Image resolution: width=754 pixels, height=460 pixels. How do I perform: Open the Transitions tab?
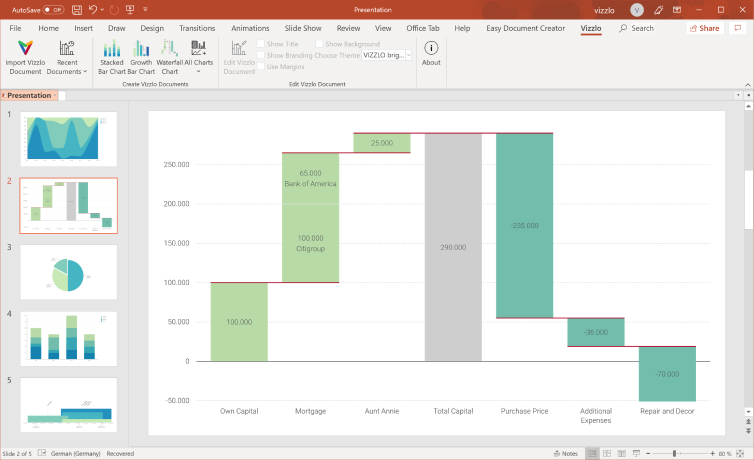[197, 28]
